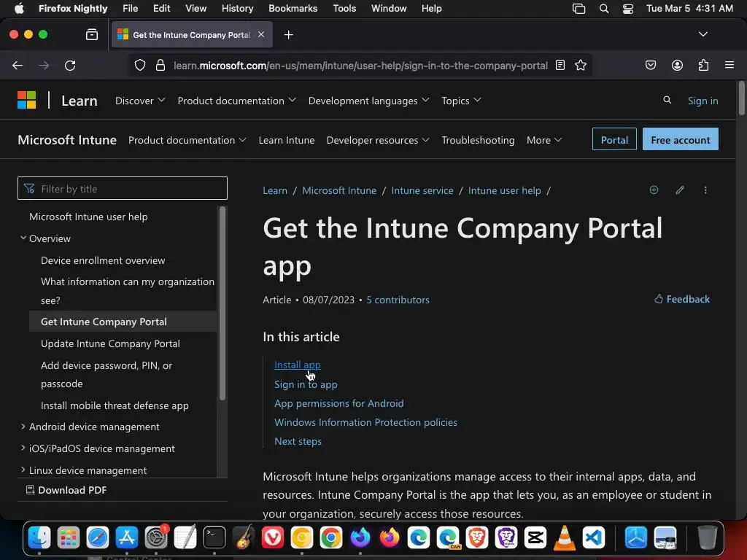Open the Troubleshooting nav link
This screenshot has height=560, width=747.
click(x=478, y=140)
